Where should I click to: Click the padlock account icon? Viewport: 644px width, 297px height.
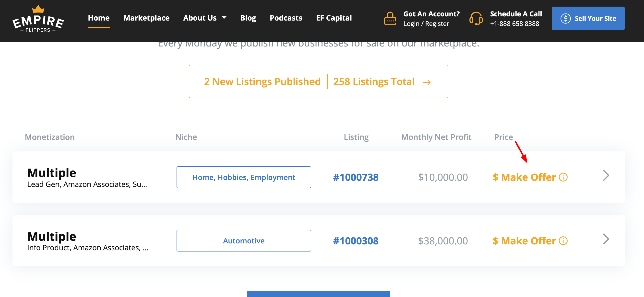390,19
